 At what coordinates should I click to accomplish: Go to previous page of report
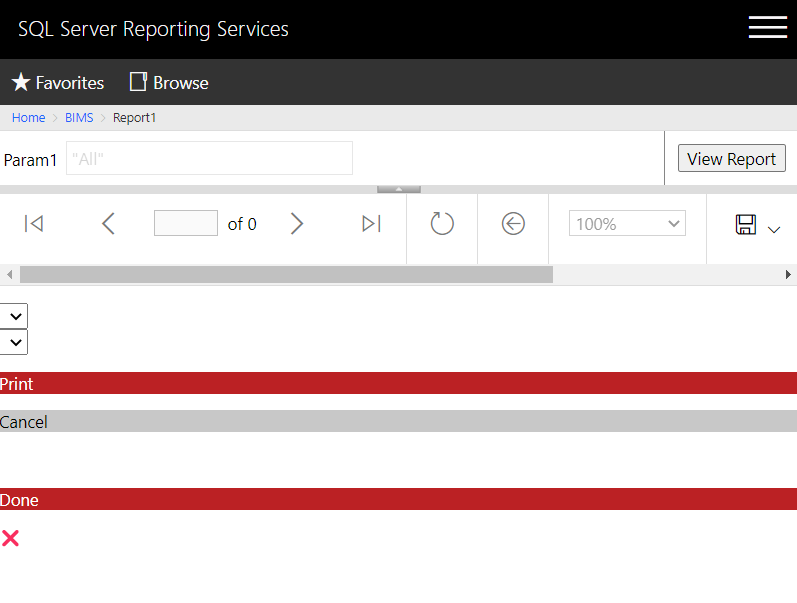pyautogui.click(x=108, y=224)
